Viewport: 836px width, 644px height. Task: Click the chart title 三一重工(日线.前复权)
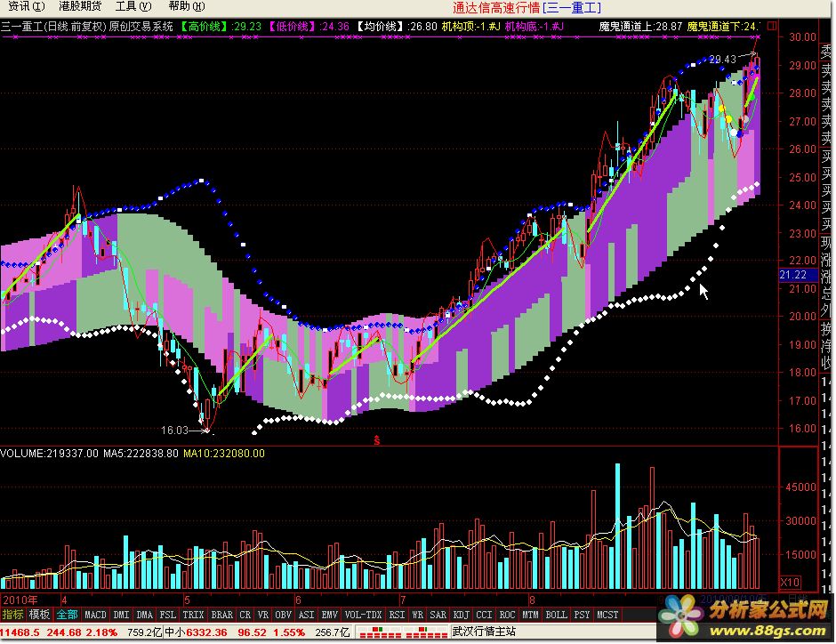54,26
